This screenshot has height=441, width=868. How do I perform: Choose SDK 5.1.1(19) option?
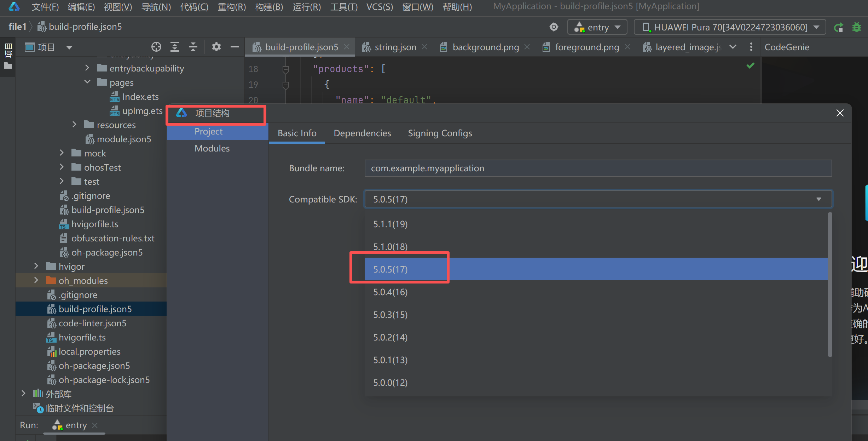tap(596, 224)
